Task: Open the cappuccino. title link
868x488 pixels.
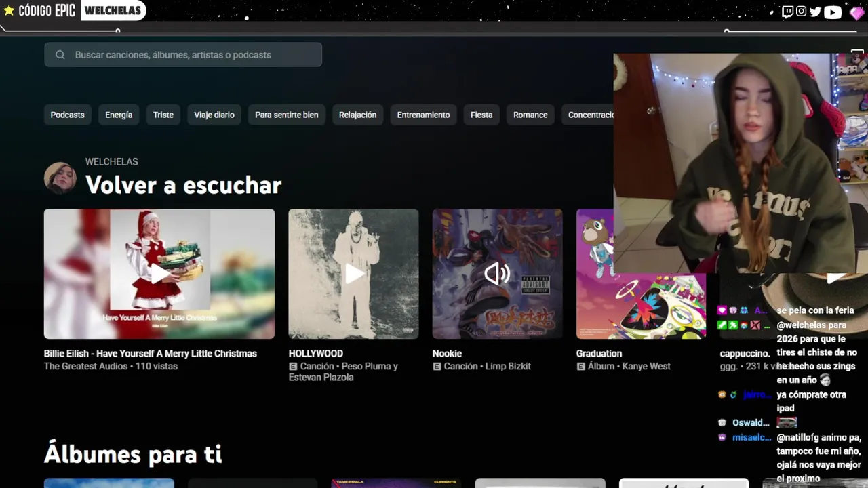Action: click(x=745, y=354)
